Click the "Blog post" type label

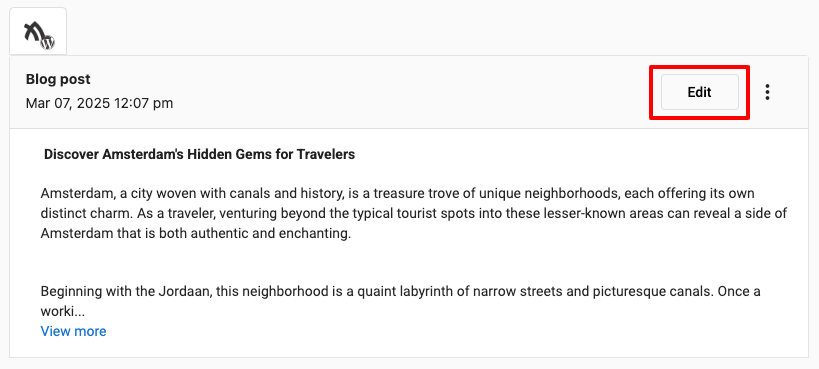[x=58, y=79]
